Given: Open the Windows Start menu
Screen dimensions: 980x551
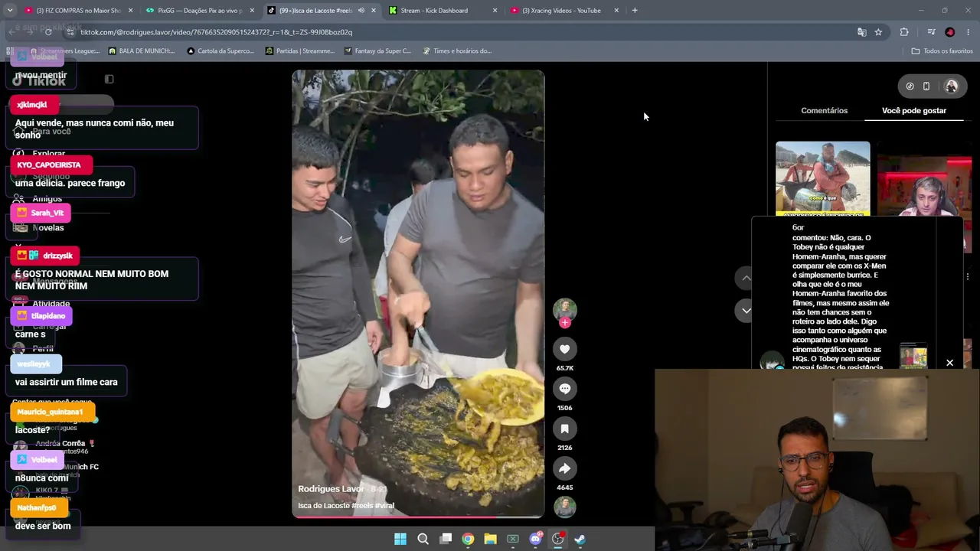Looking at the screenshot, I should pos(400,539).
